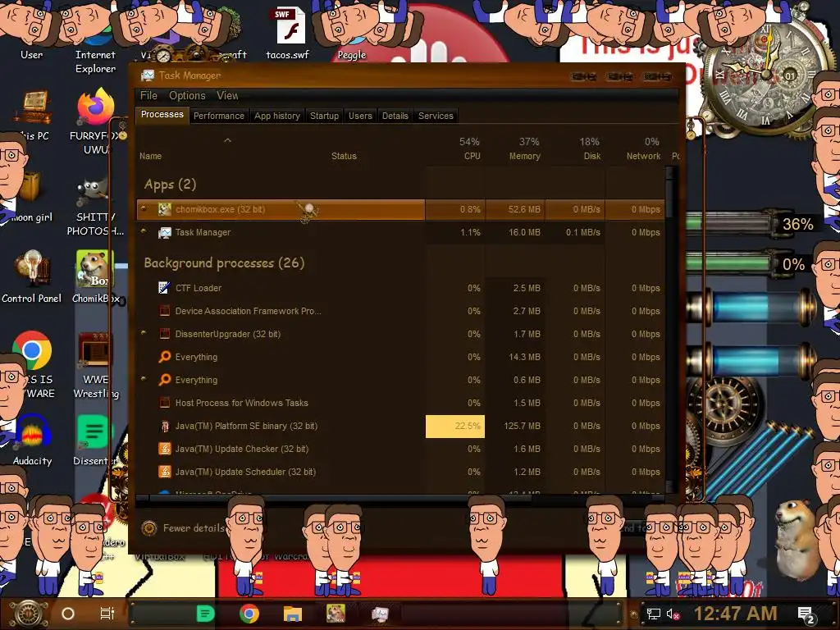Image resolution: width=840 pixels, height=630 pixels.
Task: Open the FURRYFOX UWU Firefox desktop icon
Action: 96,107
